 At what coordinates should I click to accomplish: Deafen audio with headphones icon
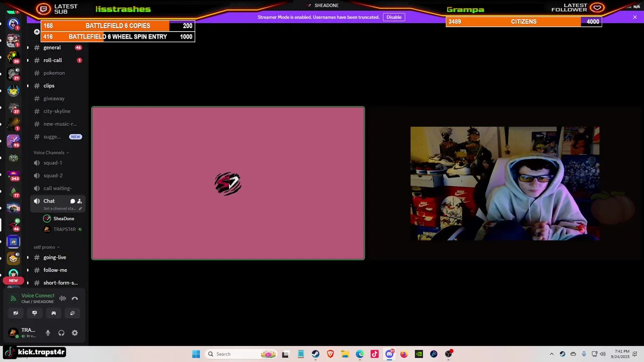coord(61,333)
